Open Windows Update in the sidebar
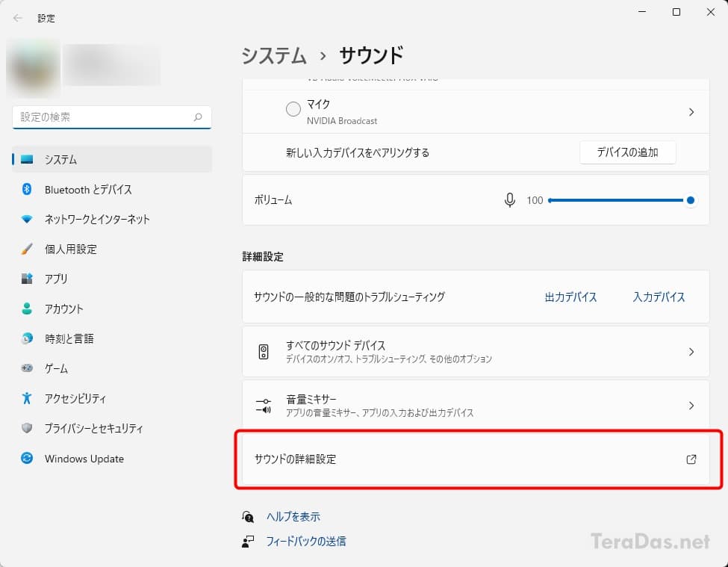Image resolution: width=728 pixels, height=567 pixels. [x=112, y=459]
